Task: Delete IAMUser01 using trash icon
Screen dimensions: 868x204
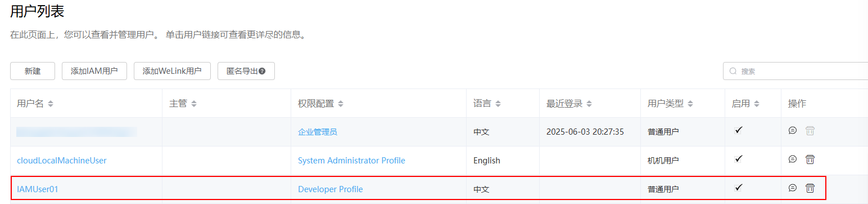Action: click(810, 188)
